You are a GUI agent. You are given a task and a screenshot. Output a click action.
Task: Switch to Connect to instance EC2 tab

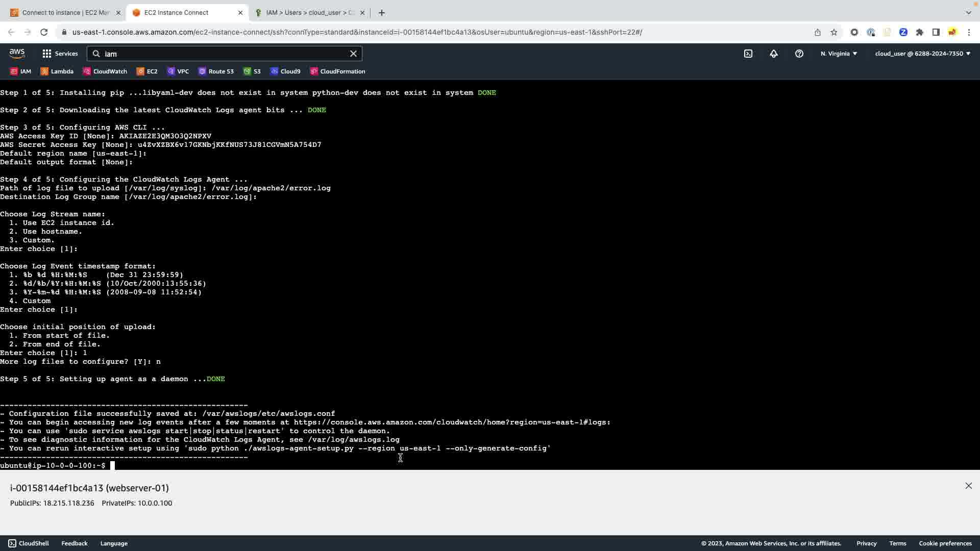click(x=61, y=13)
